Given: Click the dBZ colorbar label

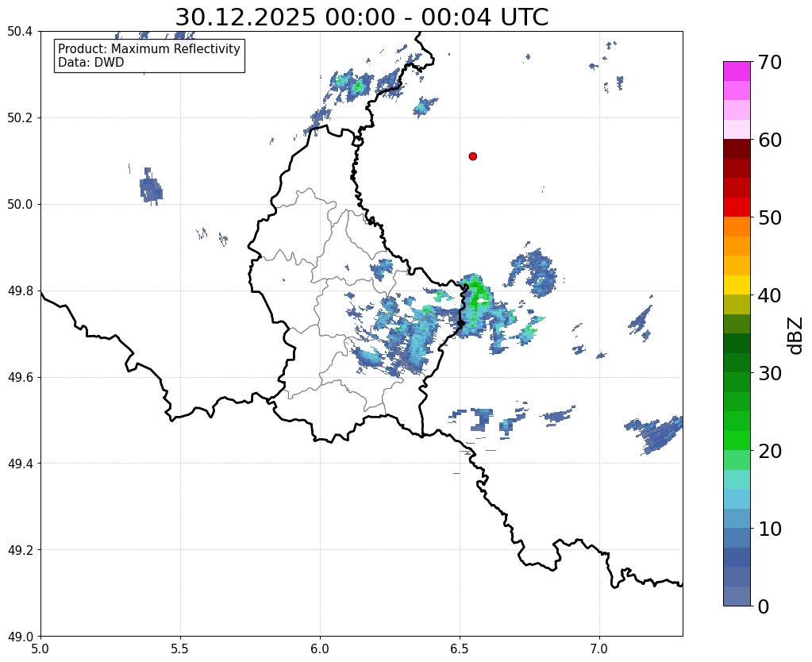Looking at the screenshot, I should pyautogui.click(x=796, y=336).
